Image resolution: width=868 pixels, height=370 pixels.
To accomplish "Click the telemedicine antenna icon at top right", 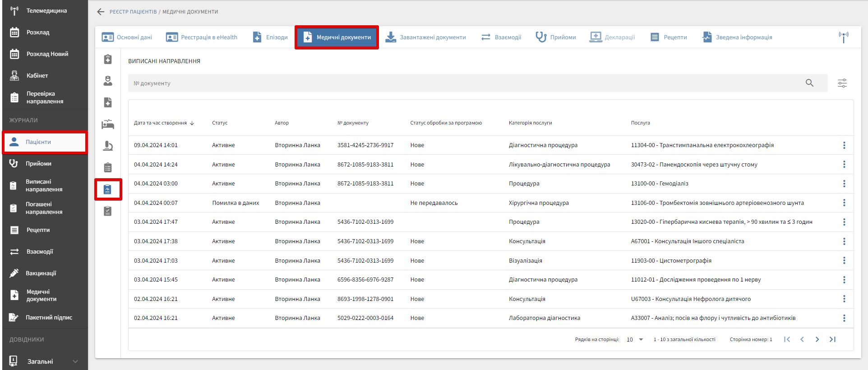I will [x=843, y=37].
